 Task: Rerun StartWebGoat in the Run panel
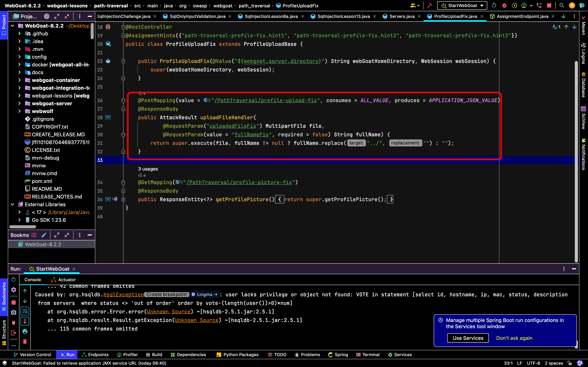(x=13, y=279)
